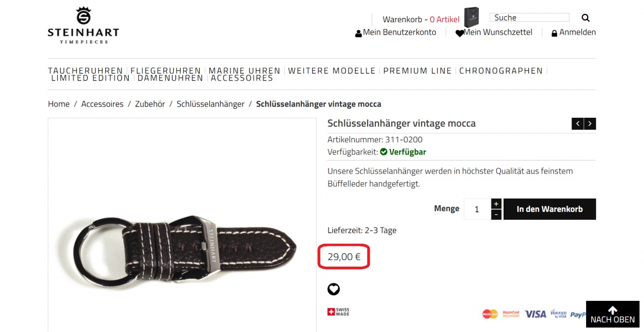The height and width of the screenshot is (332, 644).
Task: Increase quantity with the plus button
Action: click(x=496, y=204)
